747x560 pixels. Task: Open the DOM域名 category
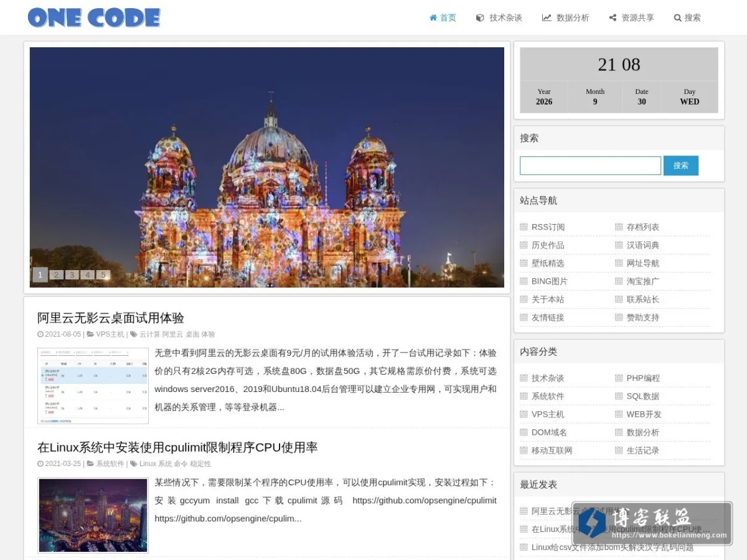[x=549, y=432]
